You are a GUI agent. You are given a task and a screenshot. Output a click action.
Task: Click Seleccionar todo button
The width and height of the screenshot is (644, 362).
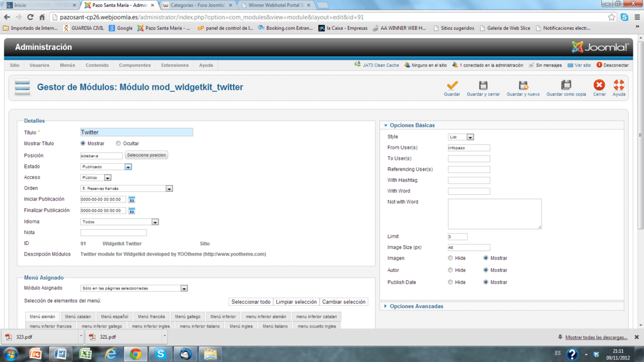(251, 302)
